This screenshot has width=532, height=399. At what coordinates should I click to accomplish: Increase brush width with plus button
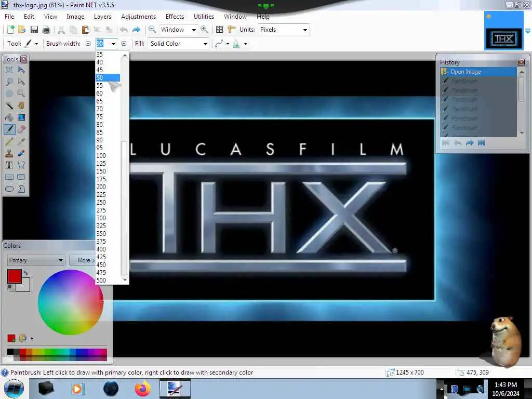pyautogui.click(x=124, y=44)
